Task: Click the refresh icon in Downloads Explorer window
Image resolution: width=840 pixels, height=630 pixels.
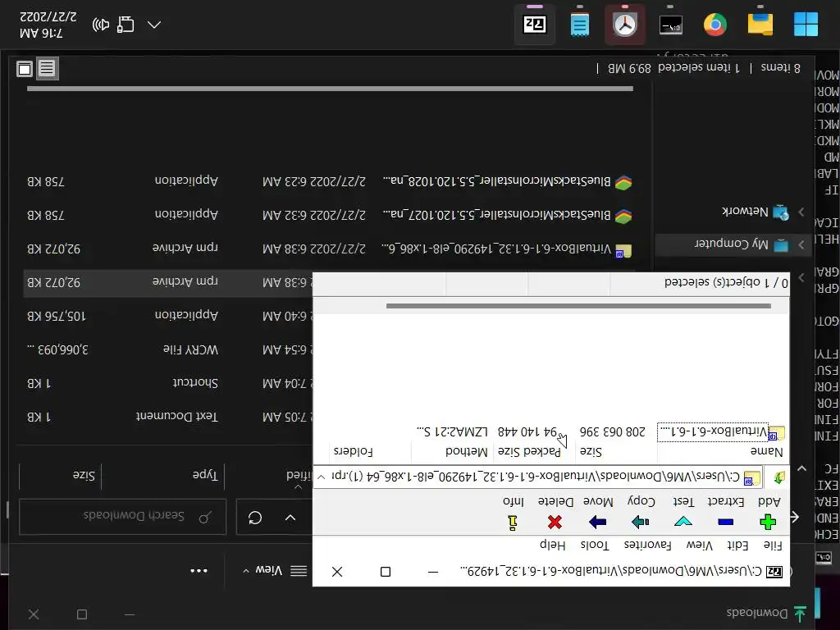Action: (255, 518)
